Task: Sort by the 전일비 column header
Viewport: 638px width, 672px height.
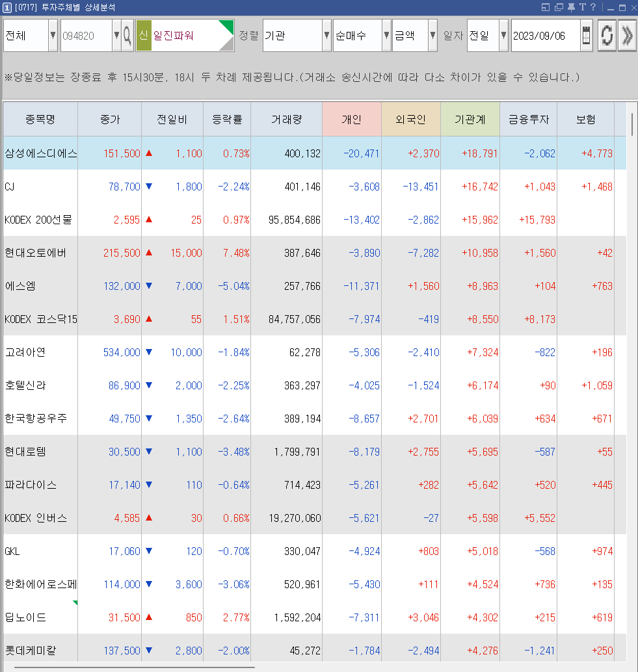Action: (x=172, y=119)
